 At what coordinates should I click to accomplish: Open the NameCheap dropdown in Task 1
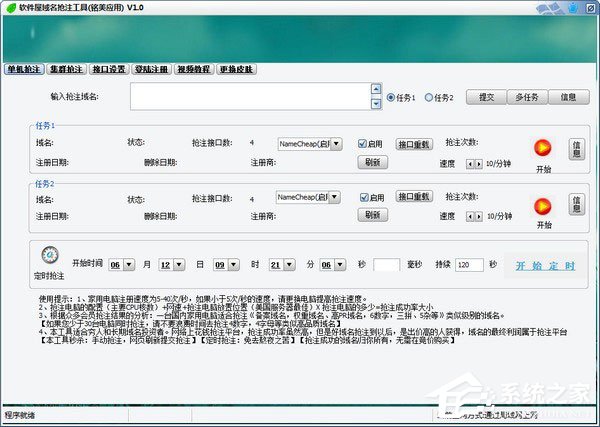335,143
